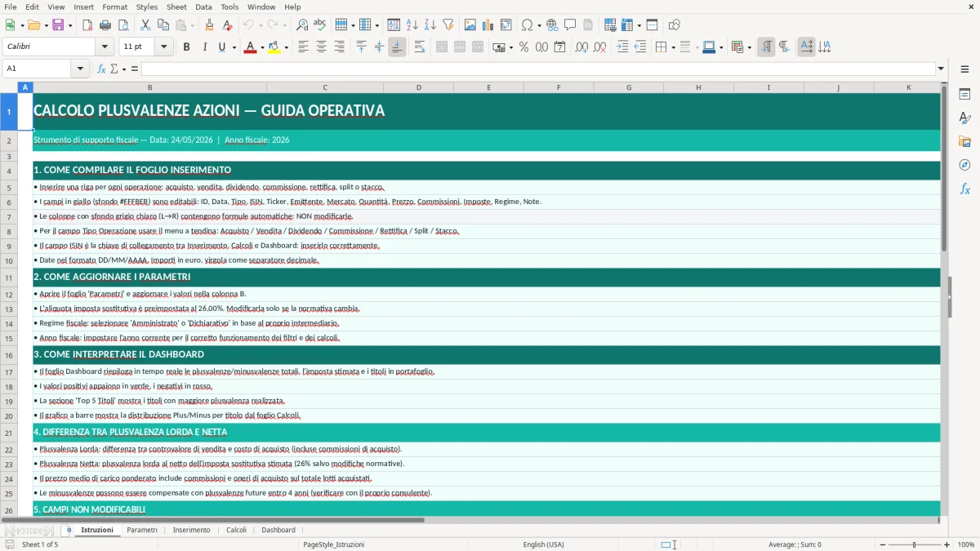This screenshot has height=551, width=980.
Task: Click the Copy icon
Action: [163, 25]
